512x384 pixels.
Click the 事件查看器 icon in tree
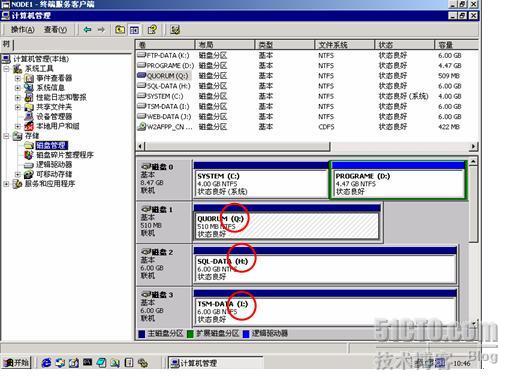[29, 78]
